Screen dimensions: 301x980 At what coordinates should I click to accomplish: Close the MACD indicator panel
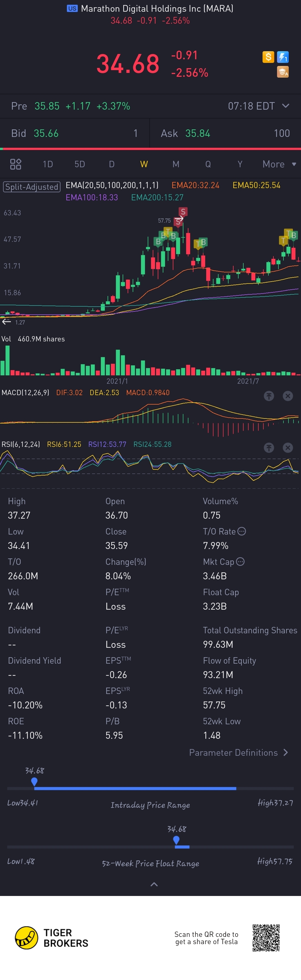[288, 396]
